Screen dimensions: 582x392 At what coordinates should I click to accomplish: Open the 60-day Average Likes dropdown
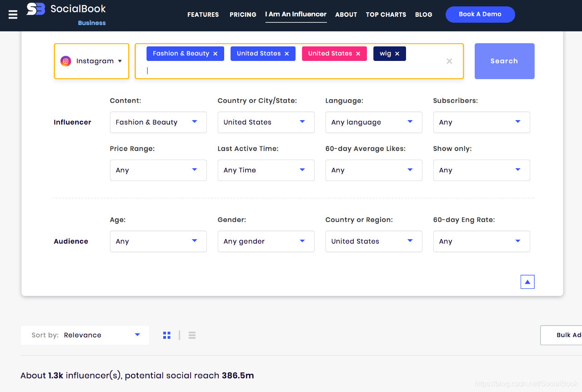tap(374, 170)
